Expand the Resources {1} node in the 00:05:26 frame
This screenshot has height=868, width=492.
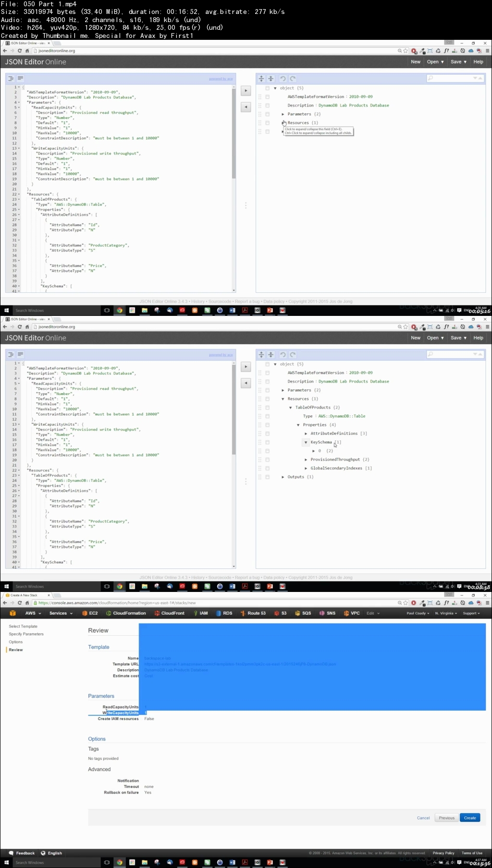(x=283, y=123)
